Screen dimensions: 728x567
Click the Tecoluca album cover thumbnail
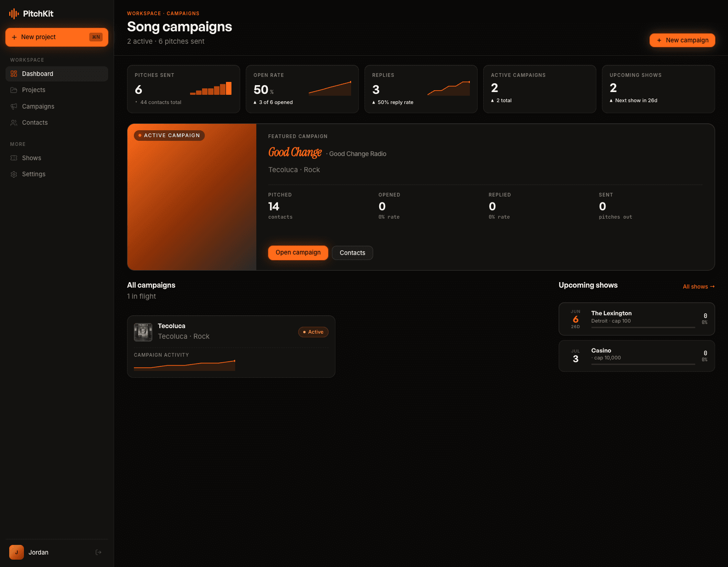pos(143,332)
